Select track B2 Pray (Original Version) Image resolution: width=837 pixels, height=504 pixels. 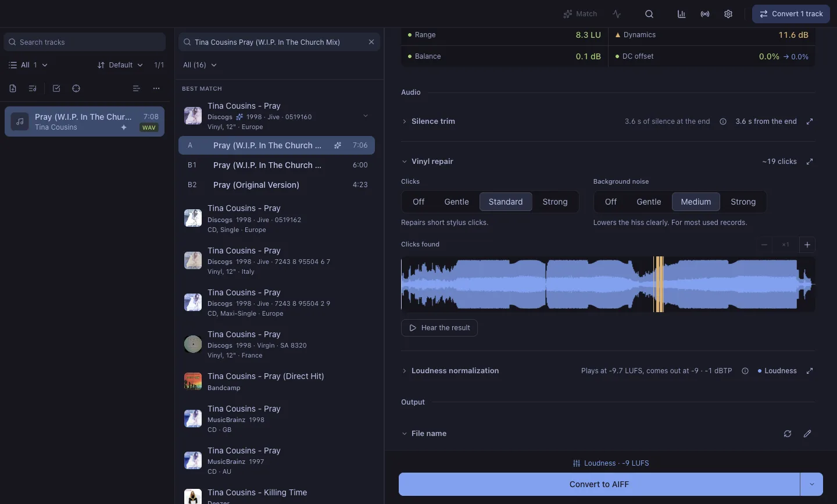[x=277, y=185]
